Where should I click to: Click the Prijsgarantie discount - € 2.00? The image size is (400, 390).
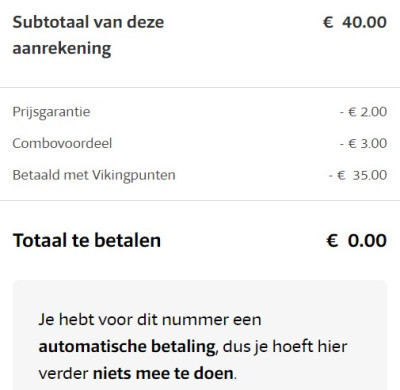(363, 112)
